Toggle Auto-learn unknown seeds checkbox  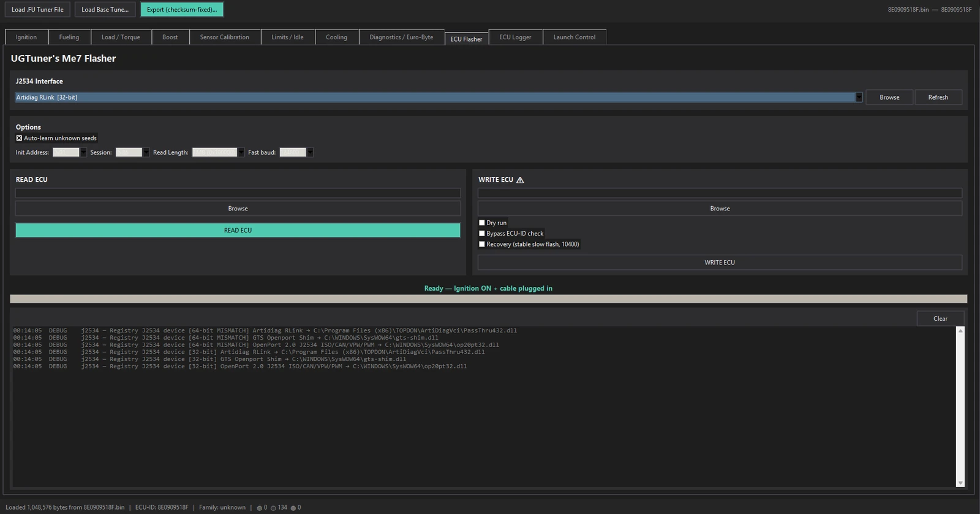[x=19, y=138]
